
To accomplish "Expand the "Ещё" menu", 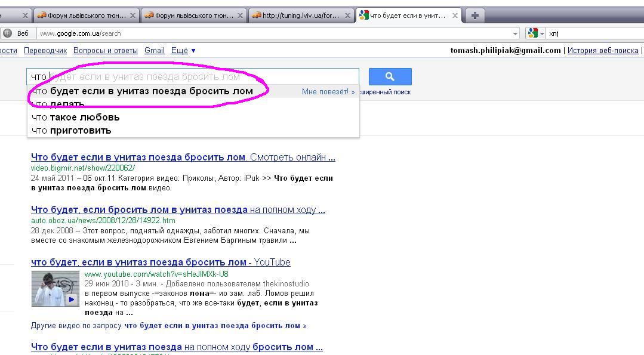I will click(183, 51).
